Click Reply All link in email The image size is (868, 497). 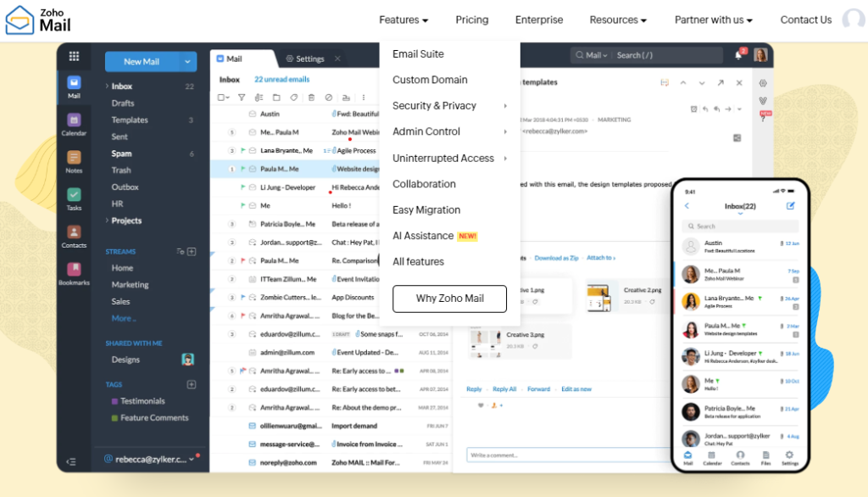(x=504, y=389)
